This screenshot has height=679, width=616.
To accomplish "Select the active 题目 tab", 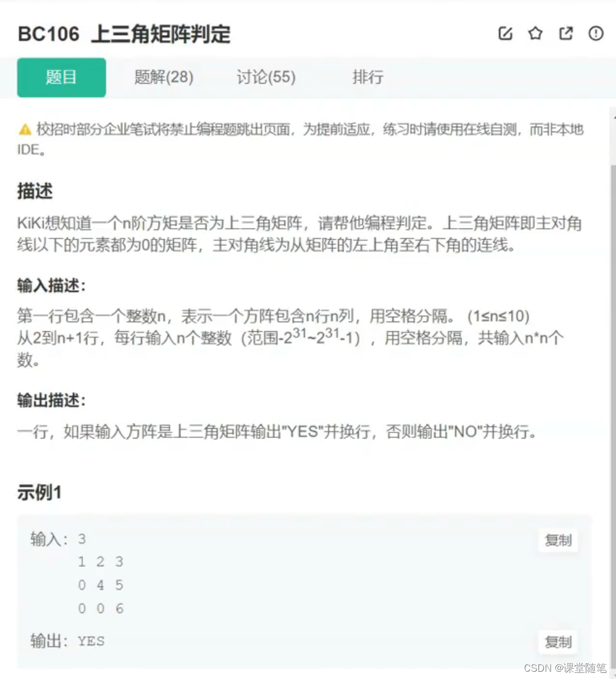I will click(61, 77).
